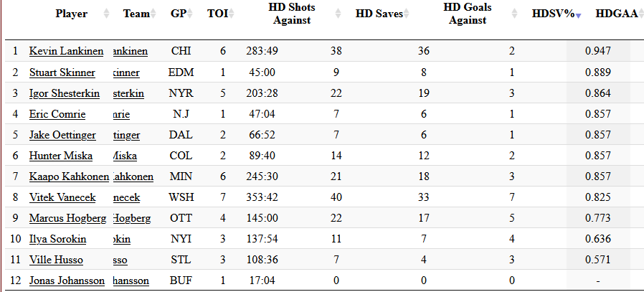Sort table by Player column arrows

[107, 14]
